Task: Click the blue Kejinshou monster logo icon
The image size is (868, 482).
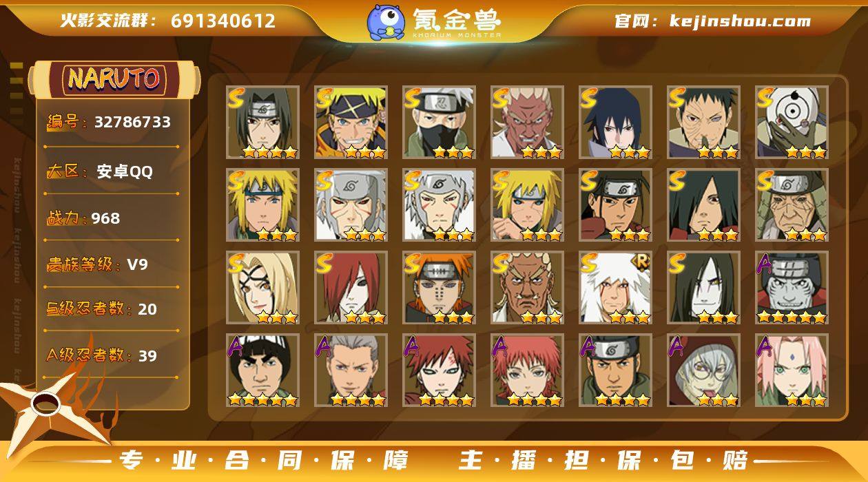Action: [385, 21]
